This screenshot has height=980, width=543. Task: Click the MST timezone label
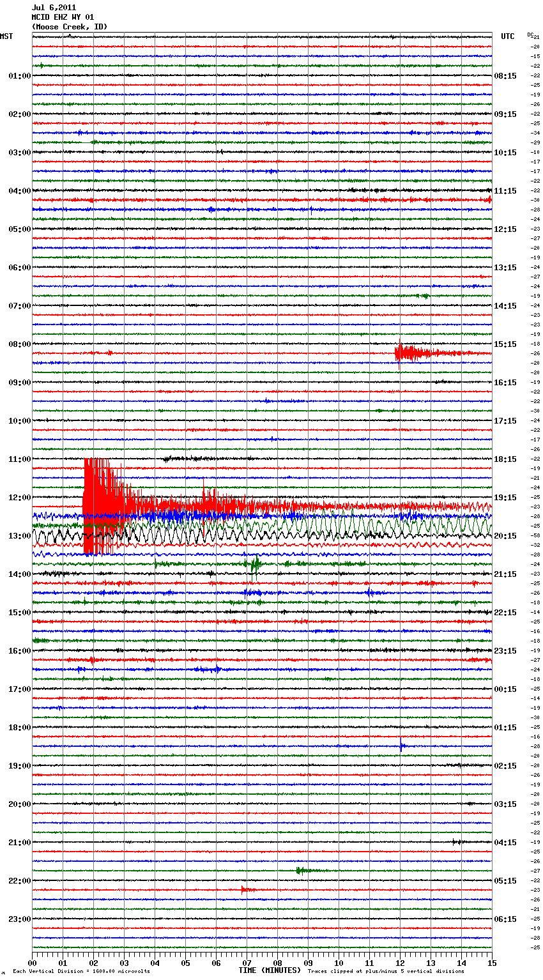point(6,36)
